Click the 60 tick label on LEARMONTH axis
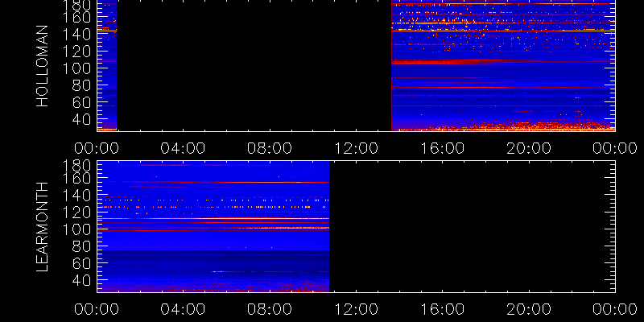This screenshot has width=644, height=322. coord(83,263)
